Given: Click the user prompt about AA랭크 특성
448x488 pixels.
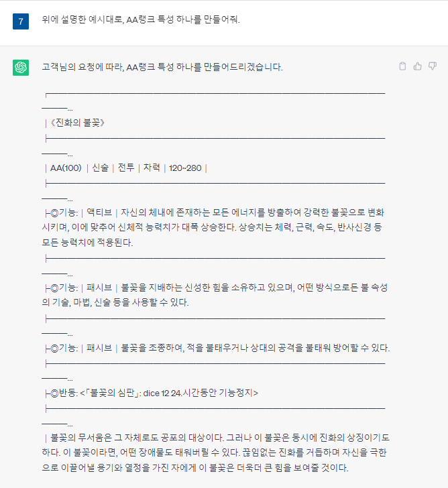Looking at the screenshot, I should point(140,20).
